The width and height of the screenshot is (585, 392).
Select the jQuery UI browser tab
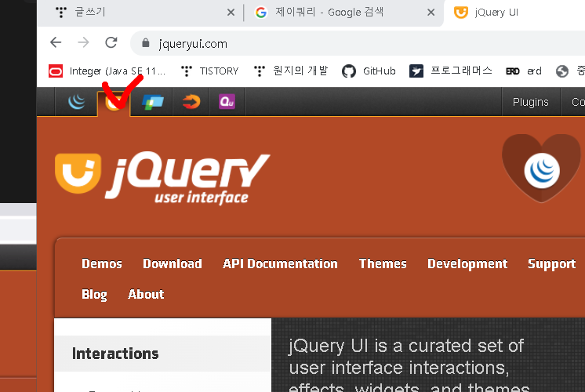point(515,13)
